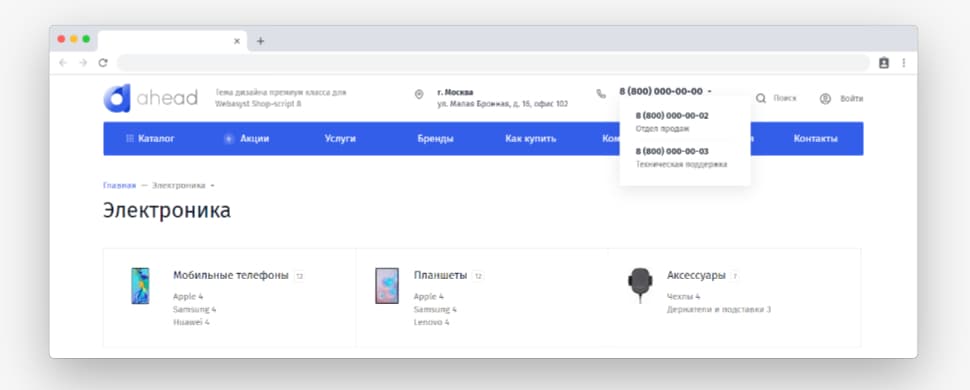Click the Войти login link
970x390 pixels.
pyautogui.click(x=851, y=98)
